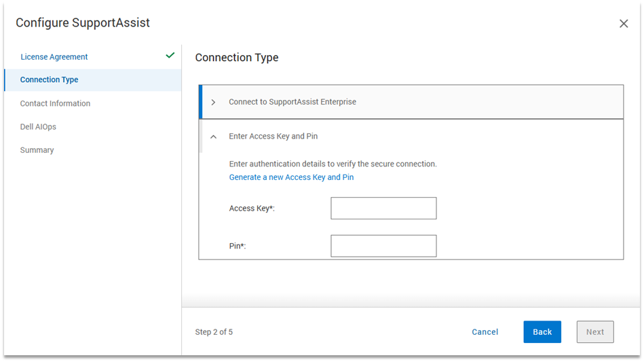Go to the Contact Information step
Image resolution: width=644 pixels, height=362 pixels.
coord(55,103)
